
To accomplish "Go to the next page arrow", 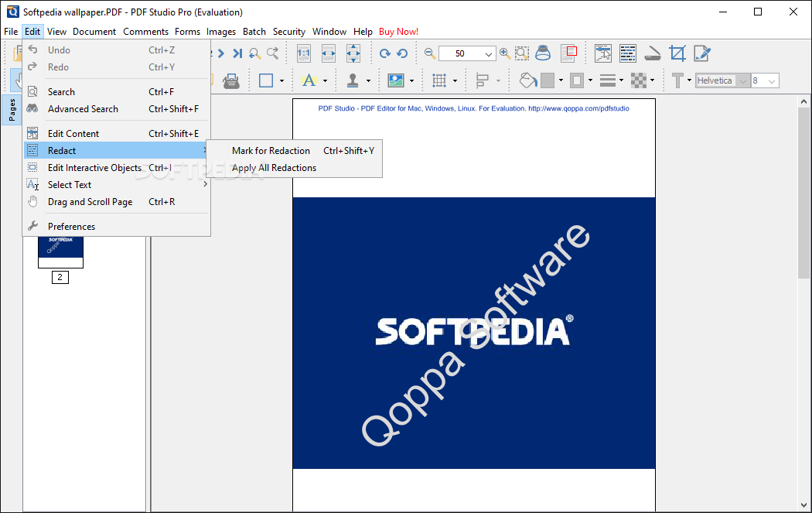I will pos(221,53).
